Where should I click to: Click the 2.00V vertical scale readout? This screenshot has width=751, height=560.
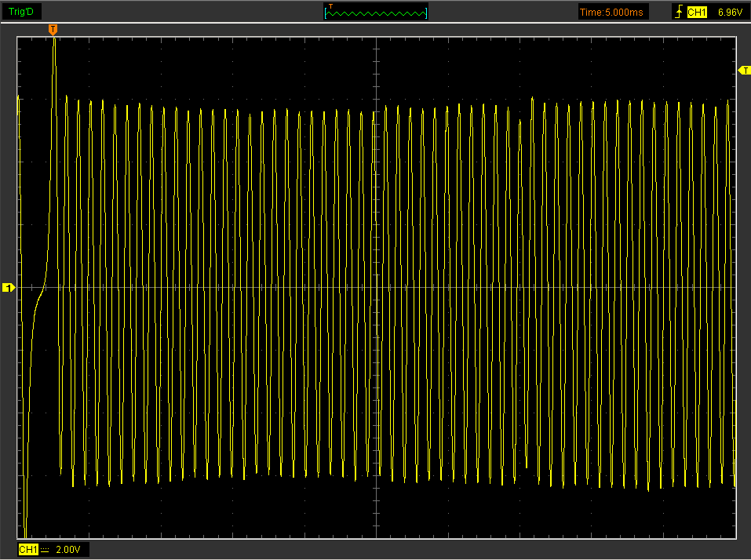68,550
